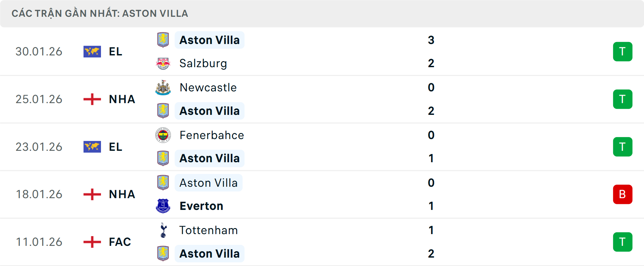Click the Newcastle club badge
Viewport: 644px width, 266px height.
pyautogui.click(x=163, y=87)
